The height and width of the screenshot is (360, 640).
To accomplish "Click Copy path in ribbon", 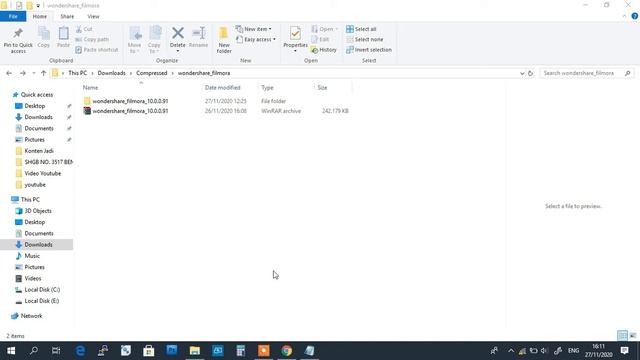I will pos(92,40).
